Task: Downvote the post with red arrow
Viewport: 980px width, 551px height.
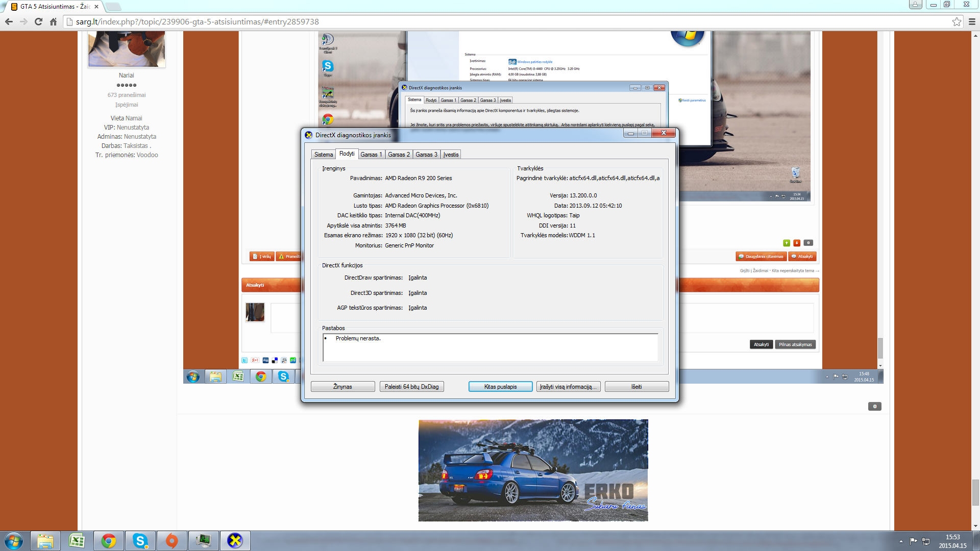Action: click(797, 243)
